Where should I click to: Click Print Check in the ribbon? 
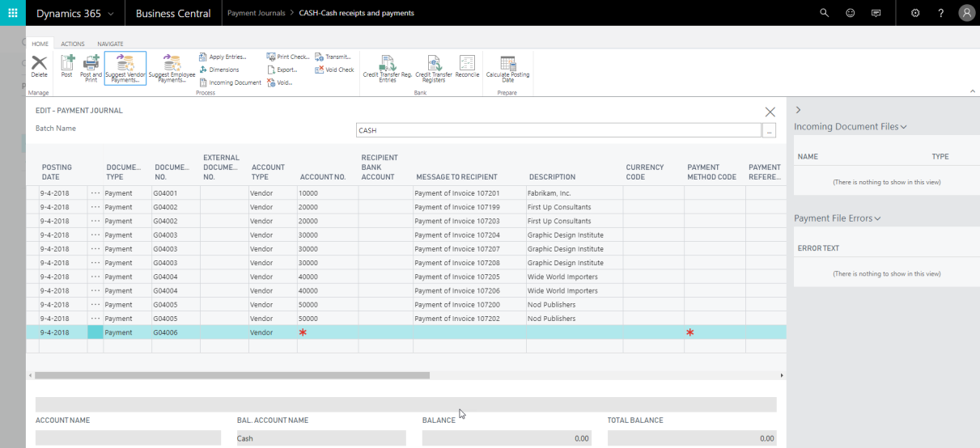[286, 57]
